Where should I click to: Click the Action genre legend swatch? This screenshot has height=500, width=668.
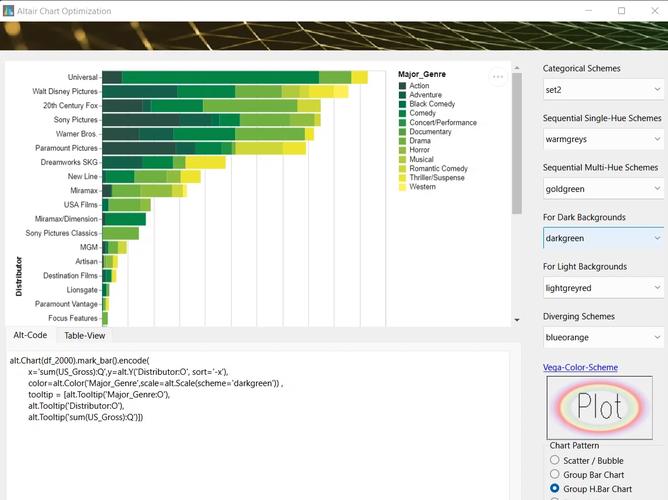click(402, 86)
